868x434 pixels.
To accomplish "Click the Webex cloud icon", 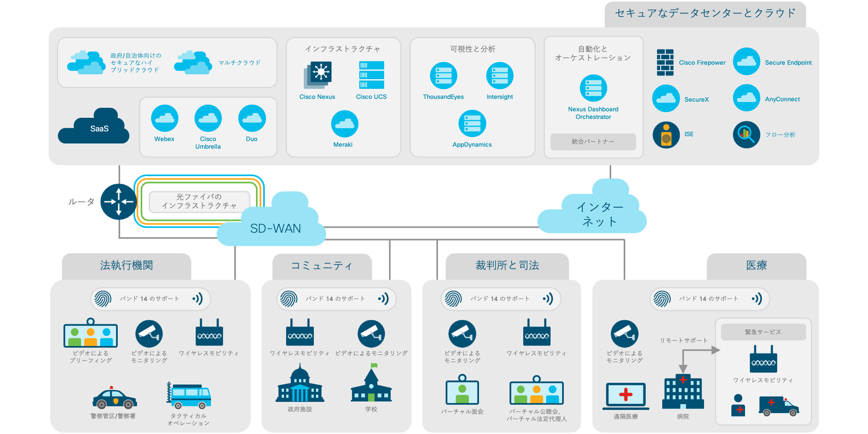I will (x=165, y=118).
